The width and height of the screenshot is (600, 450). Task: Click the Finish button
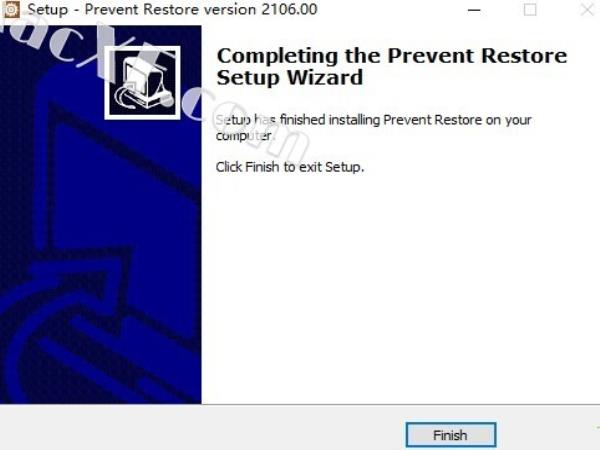[451, 435]
